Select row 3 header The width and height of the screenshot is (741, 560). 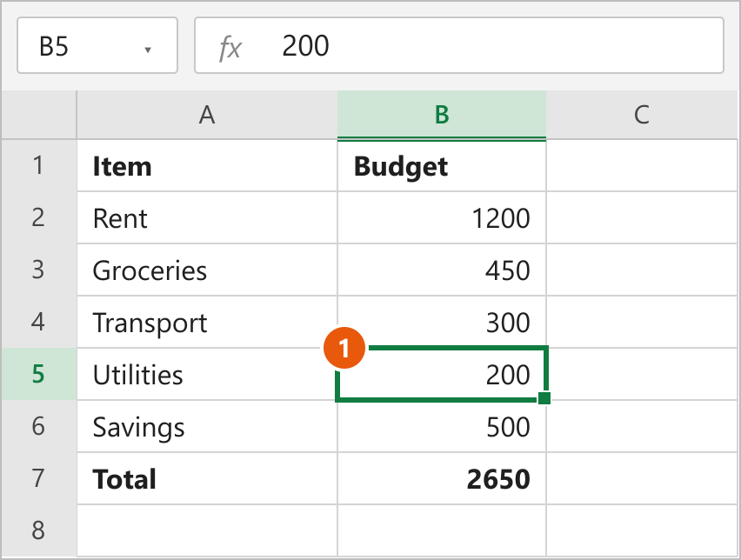39,270
